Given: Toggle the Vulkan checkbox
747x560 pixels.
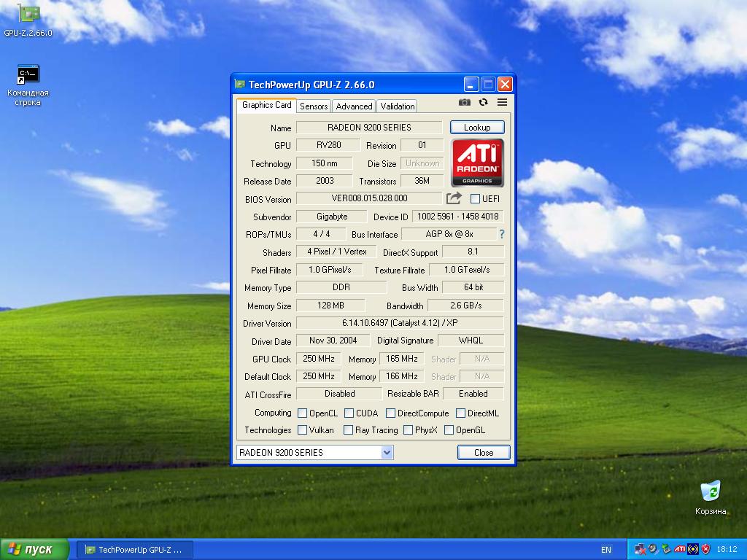Looking at the screenshot, I should [302, 430].
